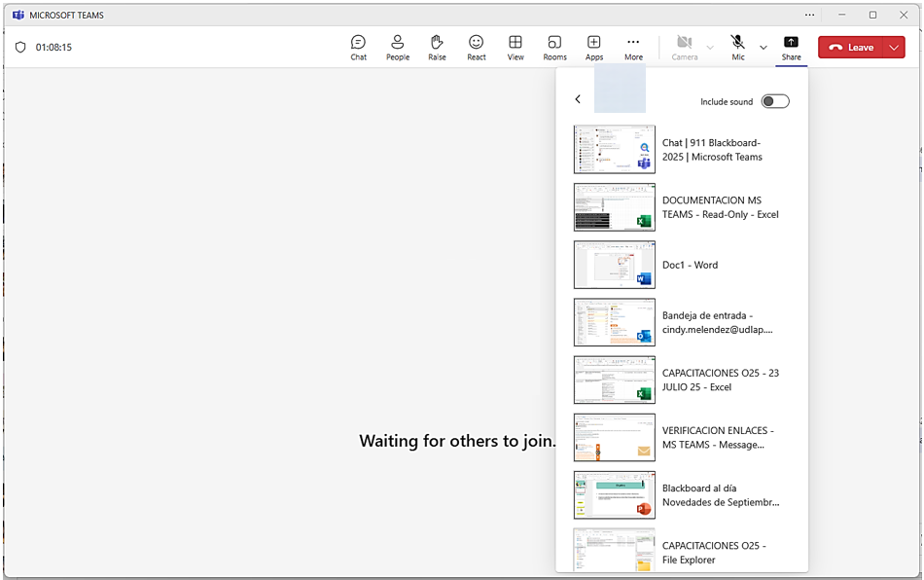Click the Share tray button

coord(791,48)
